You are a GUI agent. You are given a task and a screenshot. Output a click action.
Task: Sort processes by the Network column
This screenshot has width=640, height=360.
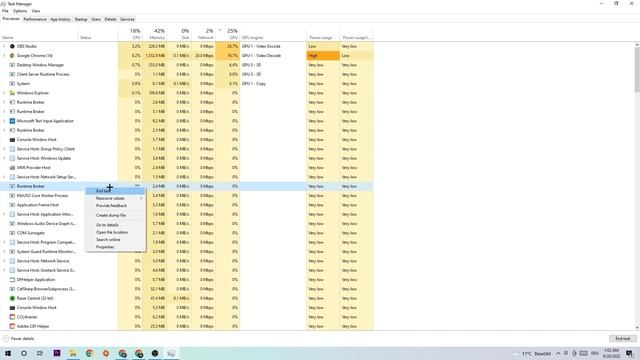(x=203, y=34)
